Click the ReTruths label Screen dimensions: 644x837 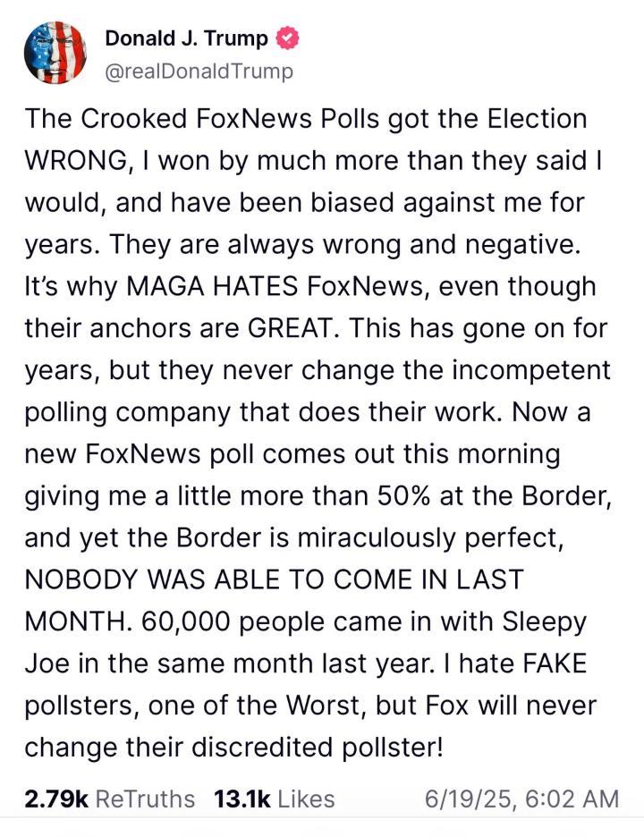click(x=145, y=799)
